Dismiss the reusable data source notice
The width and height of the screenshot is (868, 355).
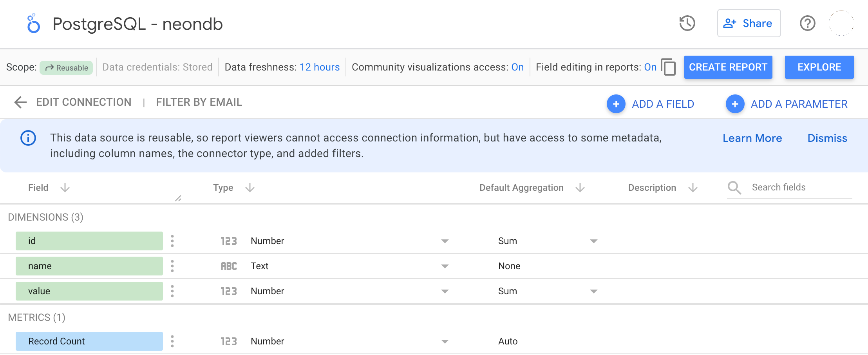coord(827,138)
